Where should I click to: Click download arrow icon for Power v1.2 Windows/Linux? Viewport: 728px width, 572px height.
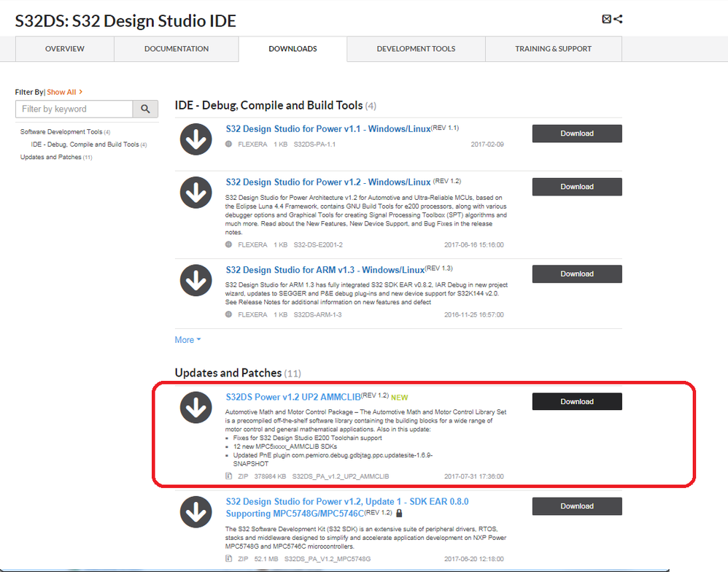point(196,192)
